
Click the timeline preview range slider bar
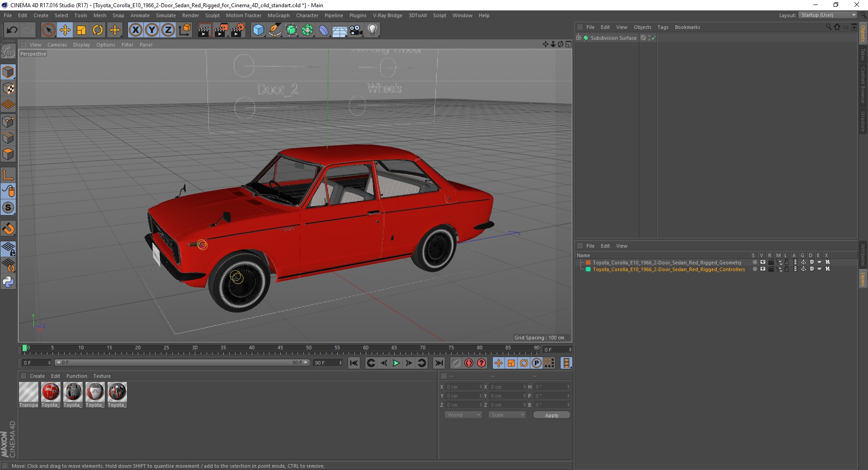point(182,362)
